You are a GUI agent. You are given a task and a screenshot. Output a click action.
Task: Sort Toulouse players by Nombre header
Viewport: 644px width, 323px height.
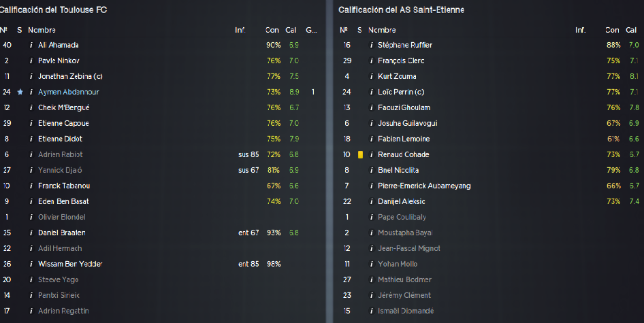(x=42, y=30)
